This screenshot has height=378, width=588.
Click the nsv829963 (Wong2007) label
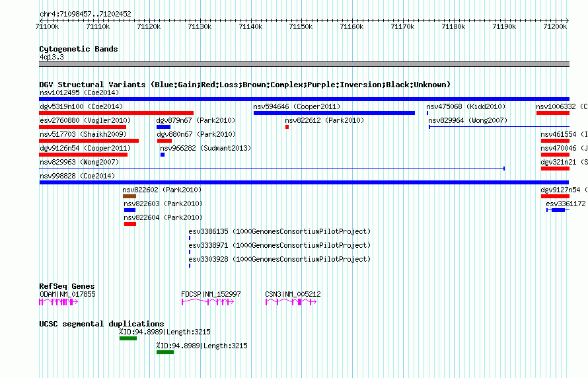point(79,162)
